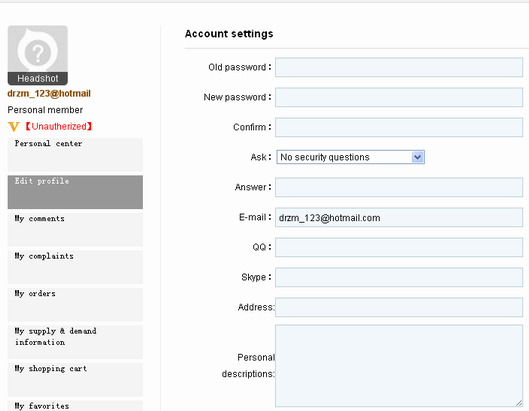529x411 pixels.
Task: Click the orange V verification icon
Action: point(13,127)
